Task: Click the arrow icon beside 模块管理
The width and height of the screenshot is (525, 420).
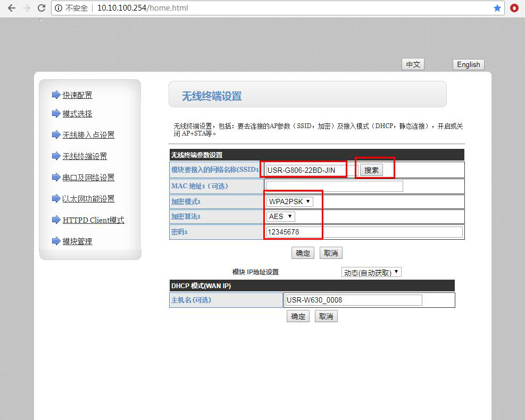Action: (x=56, y=241)
